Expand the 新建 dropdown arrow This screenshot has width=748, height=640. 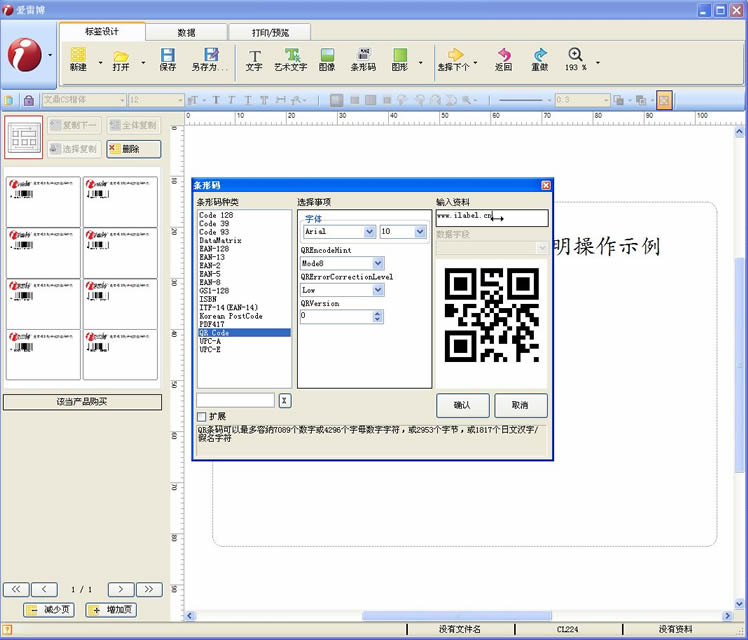(x=100, y=62)
